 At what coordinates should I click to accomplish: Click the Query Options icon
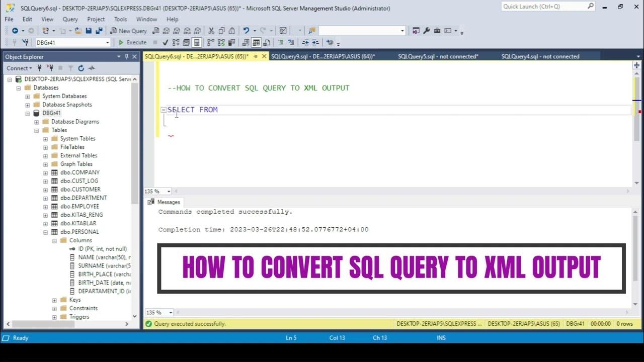186,42
